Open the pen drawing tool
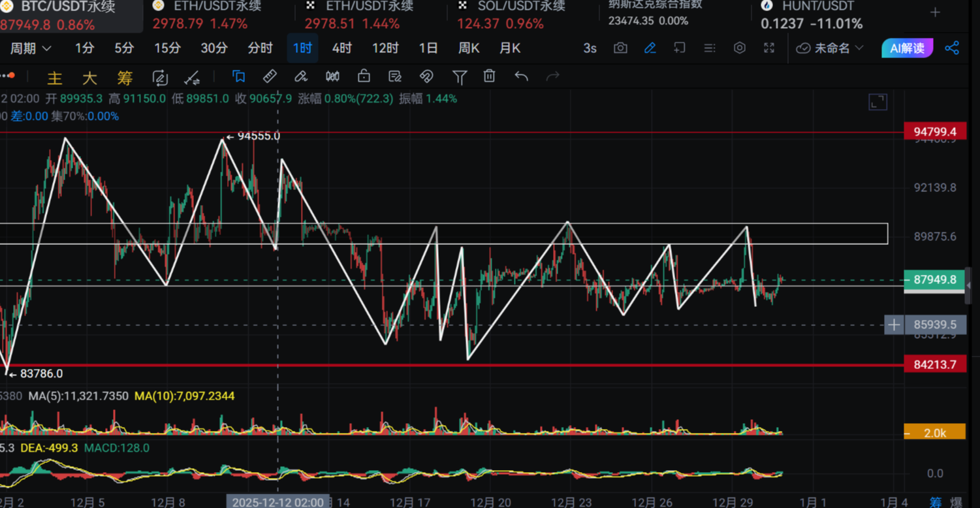The width and height of the screenshot is (980, 508). tap(300, 76)
